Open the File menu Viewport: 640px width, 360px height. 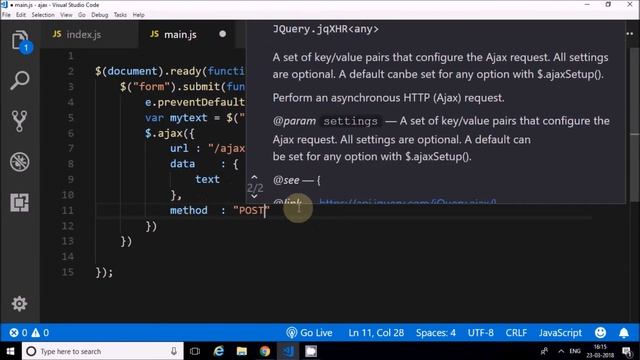pos(6,15)
